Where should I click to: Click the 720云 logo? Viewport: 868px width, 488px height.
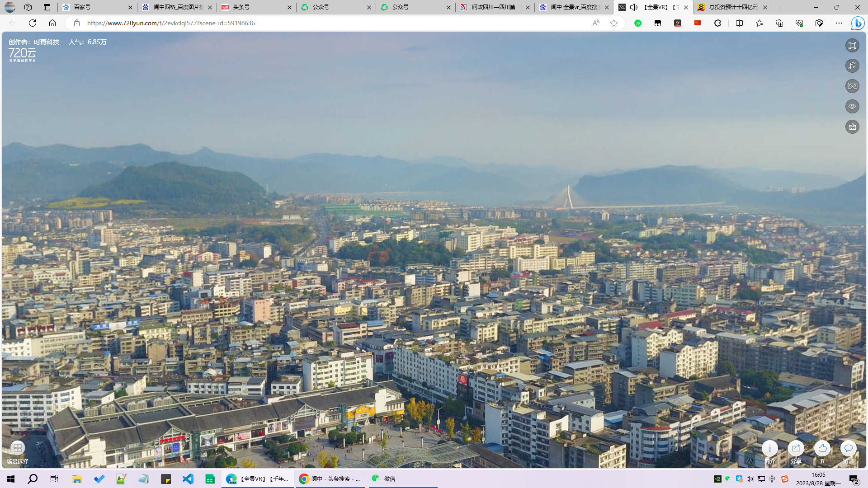tap(22, 55)
